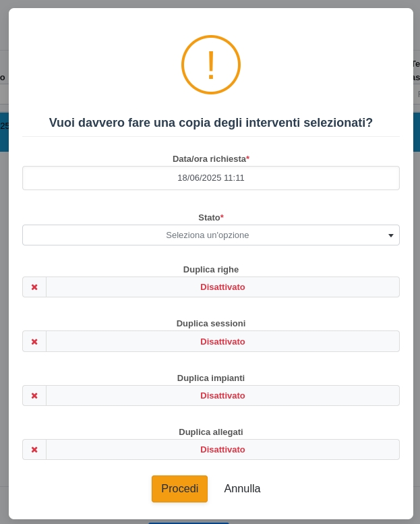The image size is (420, 524).
Task: Click the Stato dropdown caret arrow
Action: pos(391,235)
